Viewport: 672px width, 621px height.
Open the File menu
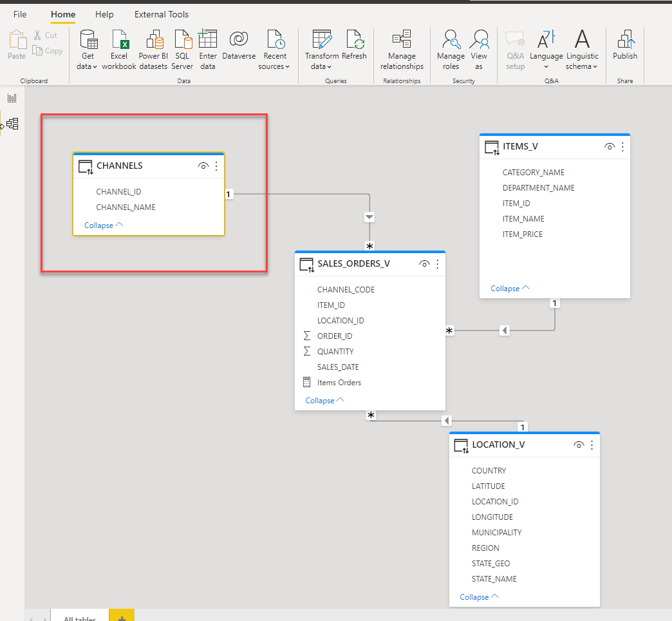point(20,14)
